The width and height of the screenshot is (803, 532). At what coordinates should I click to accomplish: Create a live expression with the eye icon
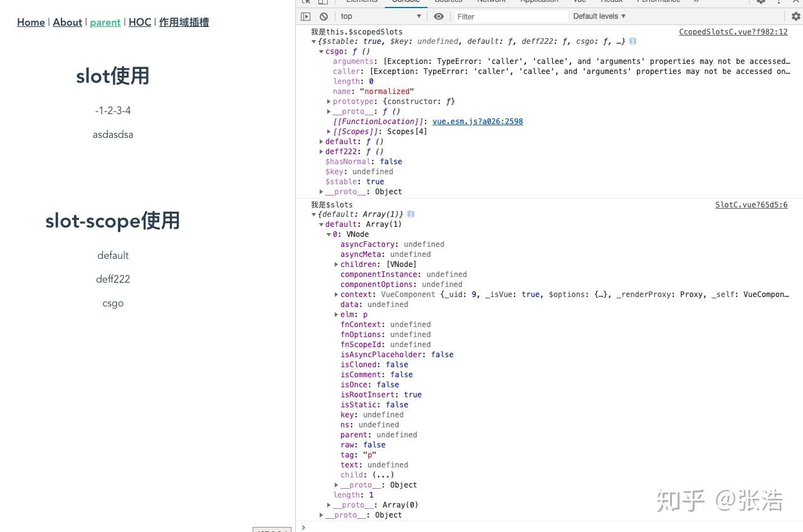point(439,16)
